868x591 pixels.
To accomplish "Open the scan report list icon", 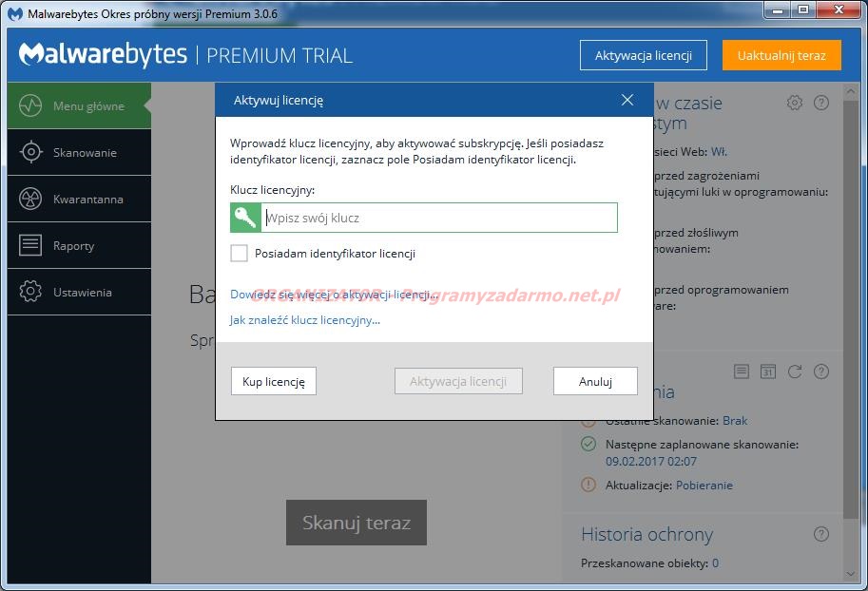I will click(742, 372).
